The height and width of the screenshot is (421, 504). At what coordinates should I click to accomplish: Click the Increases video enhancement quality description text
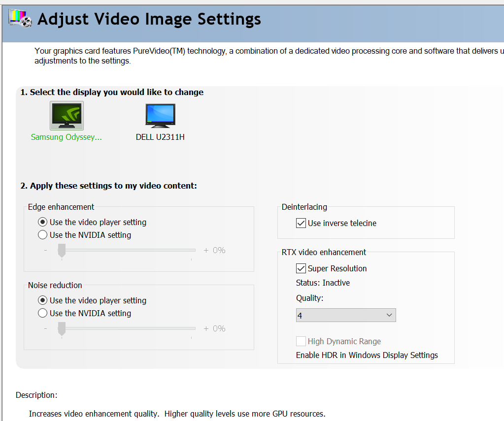point(177,414)
